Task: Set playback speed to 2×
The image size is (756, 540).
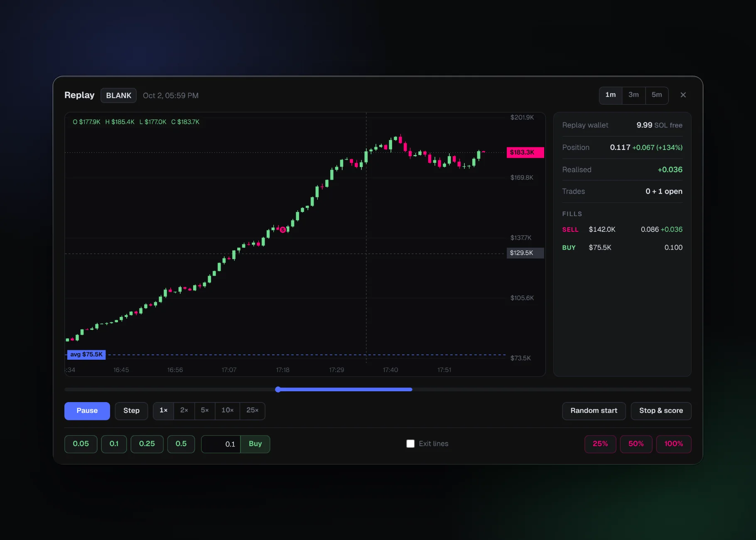Action: click(184, 411)
